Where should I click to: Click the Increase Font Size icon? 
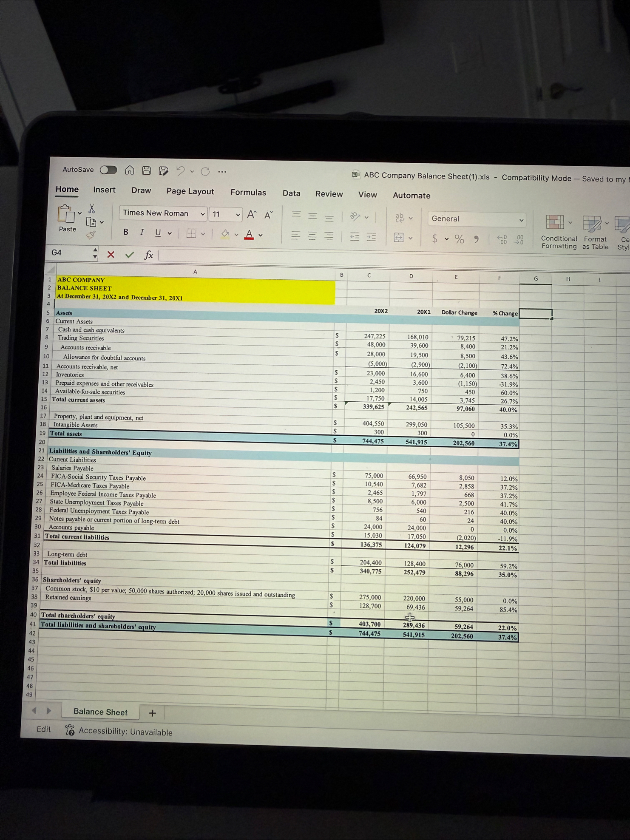coord(252,215)
